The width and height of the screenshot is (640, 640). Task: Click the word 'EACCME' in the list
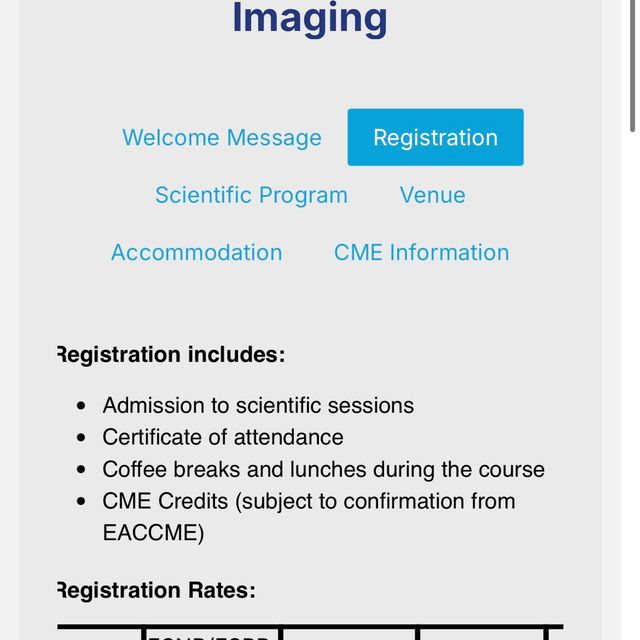click(153, 533)
